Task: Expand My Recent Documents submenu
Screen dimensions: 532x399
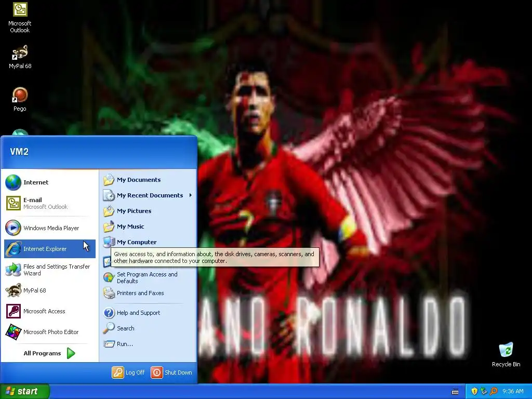Action: tap(148, 195)
